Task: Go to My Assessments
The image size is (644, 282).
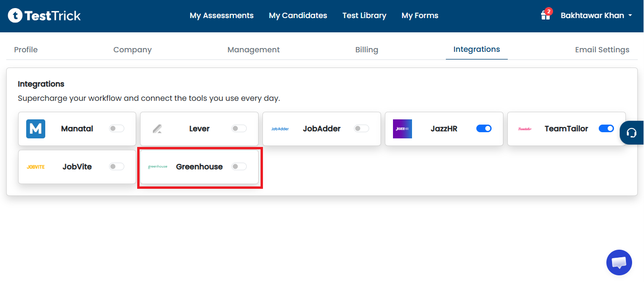Action: (x=221, y=16)
